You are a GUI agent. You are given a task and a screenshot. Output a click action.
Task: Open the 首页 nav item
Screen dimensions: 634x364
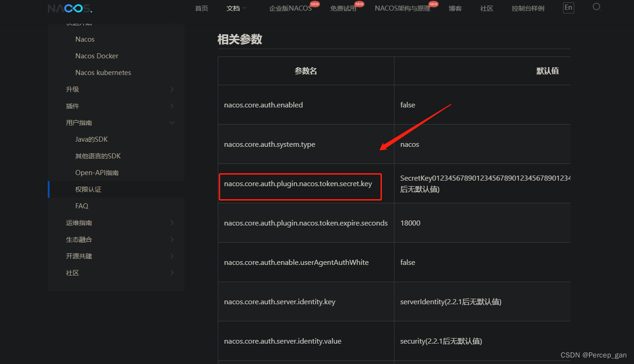[x=202, y=8]
